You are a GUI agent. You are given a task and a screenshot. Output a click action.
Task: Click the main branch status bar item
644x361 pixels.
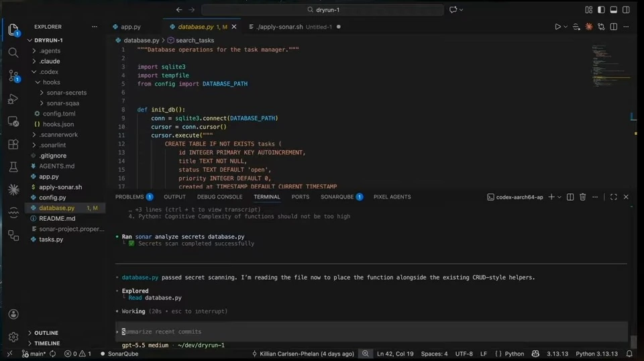coord(34,354)
